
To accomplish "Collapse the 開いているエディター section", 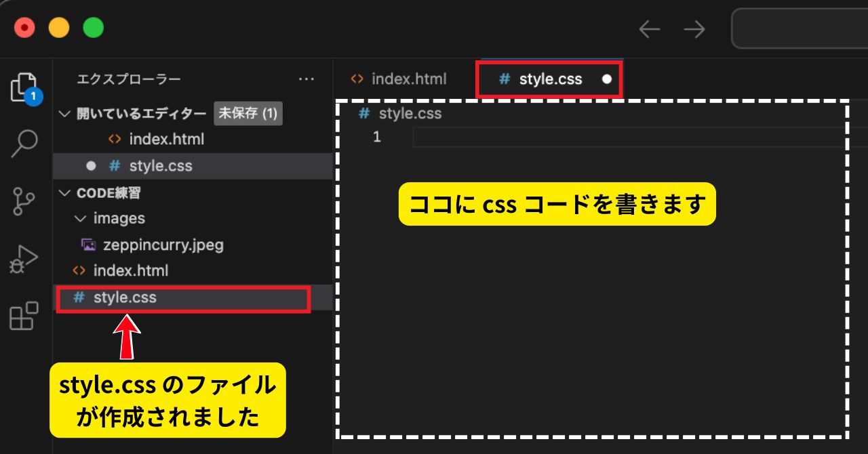I will coord(65,113).
